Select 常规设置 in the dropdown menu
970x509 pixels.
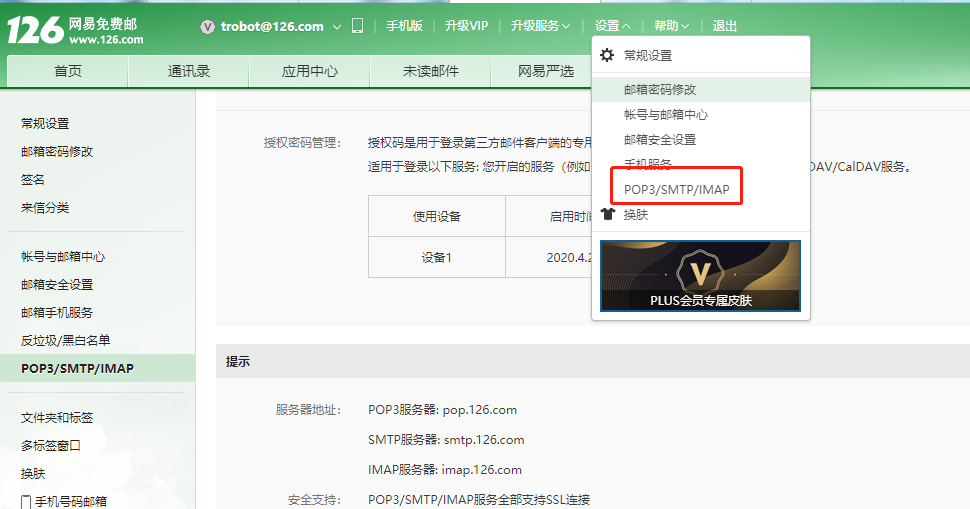coord(648,56)
